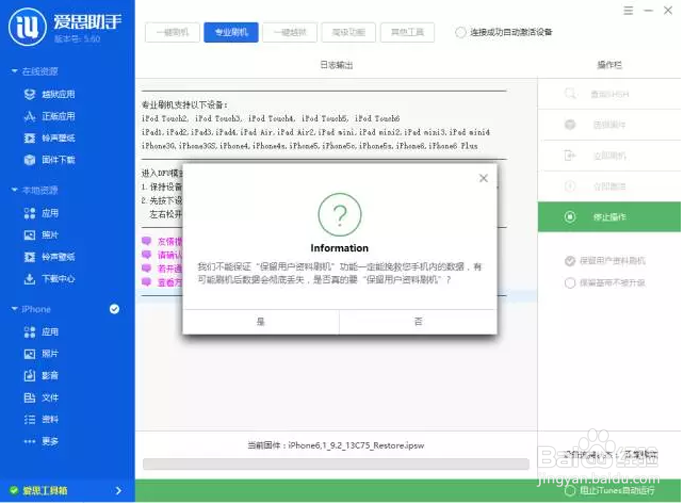Click the green 停止操作 button

pyautogui.click(x=609, y=217)
